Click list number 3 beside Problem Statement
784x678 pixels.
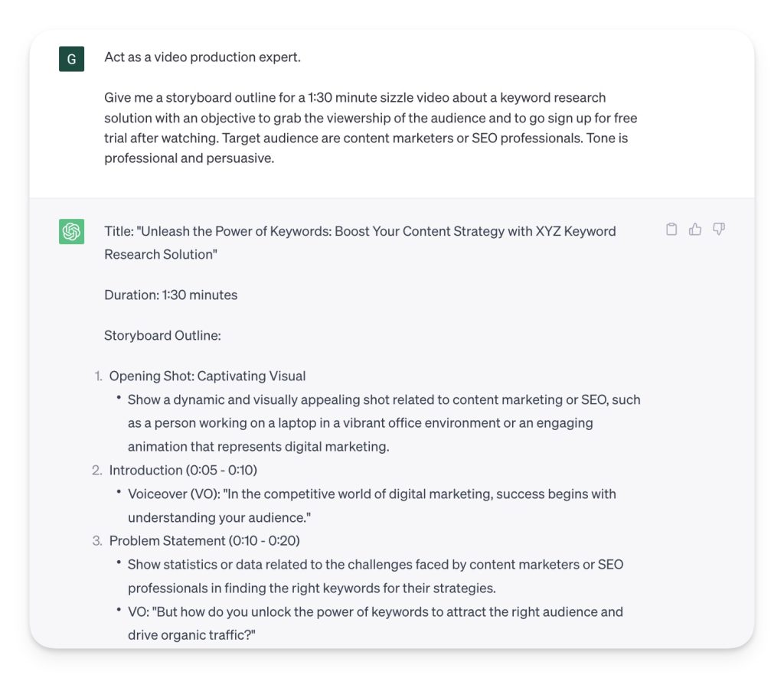97,540
